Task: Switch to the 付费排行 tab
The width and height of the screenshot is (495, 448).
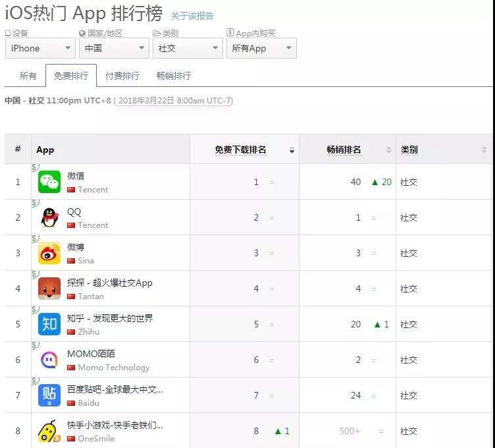Action: [x=122, y=76]
